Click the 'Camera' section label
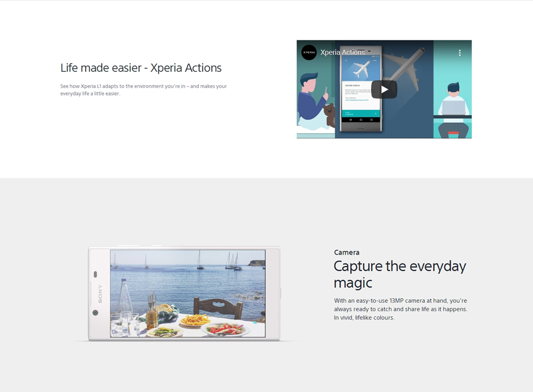The image size is (533, 392). pyautogui.click(x=347, y=252)
